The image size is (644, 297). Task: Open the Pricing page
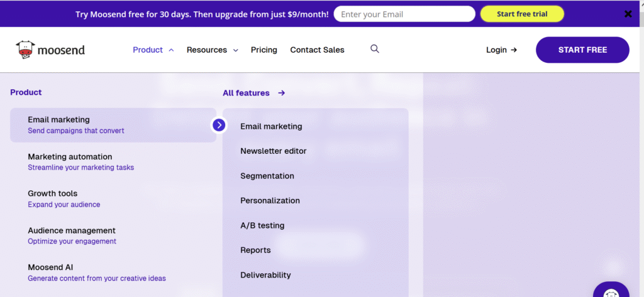point(264,50)
